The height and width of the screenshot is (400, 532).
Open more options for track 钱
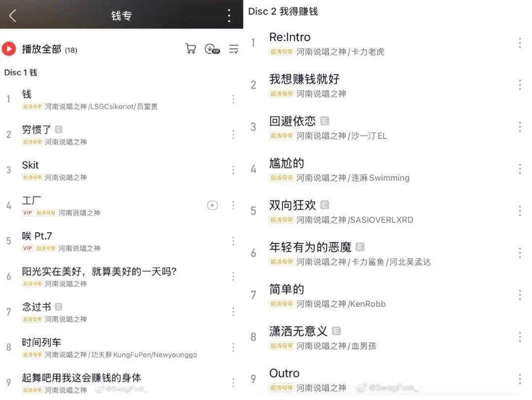pos(233,99)
